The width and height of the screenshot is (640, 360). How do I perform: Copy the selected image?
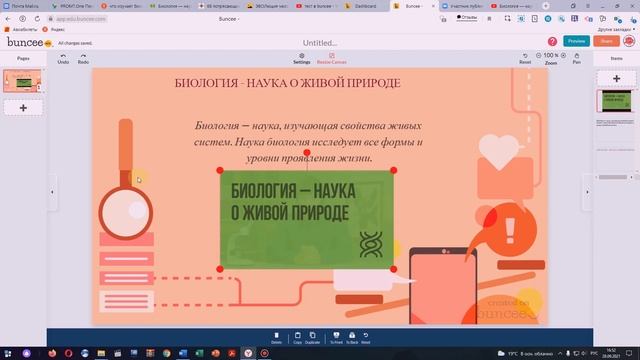point(298,338)
